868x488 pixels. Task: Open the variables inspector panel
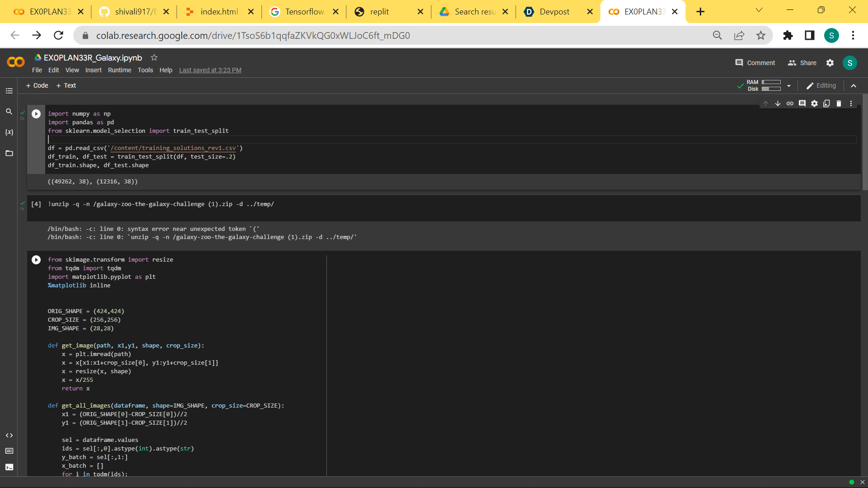coord(9,132)
